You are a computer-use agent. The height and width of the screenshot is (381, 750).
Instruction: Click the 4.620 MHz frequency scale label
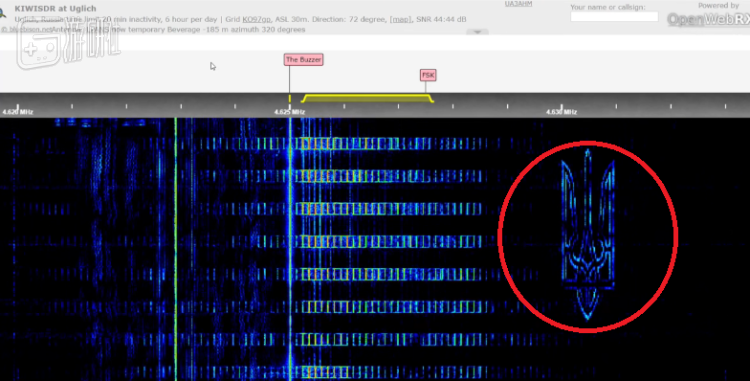tap(18, 112)
